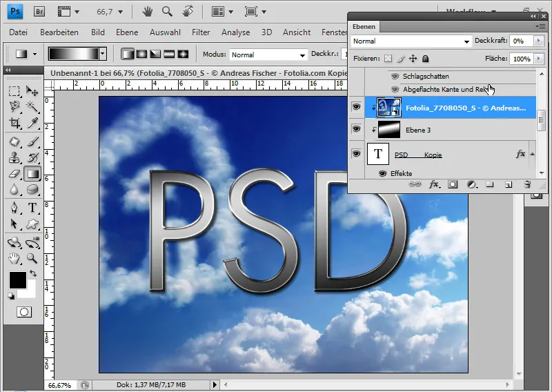Open Fläche slider arrow
This screenshot has width=552, height=392.
pyautogui.click(x=538, y=59)
